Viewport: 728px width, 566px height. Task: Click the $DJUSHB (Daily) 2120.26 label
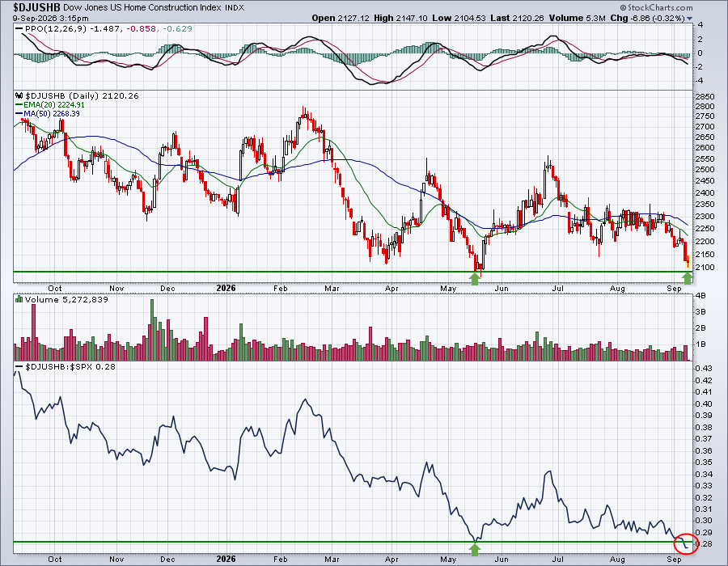[x=82, y=95]
